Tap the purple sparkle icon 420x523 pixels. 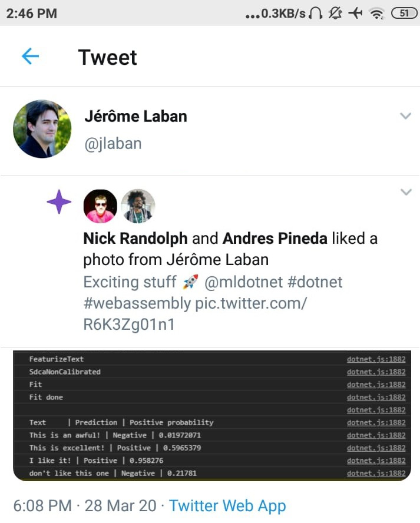59,203
